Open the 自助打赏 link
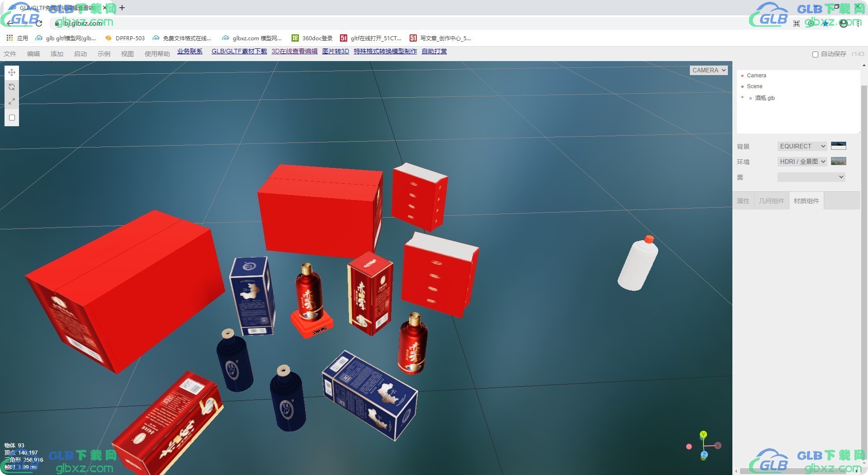 coord(434,51)
